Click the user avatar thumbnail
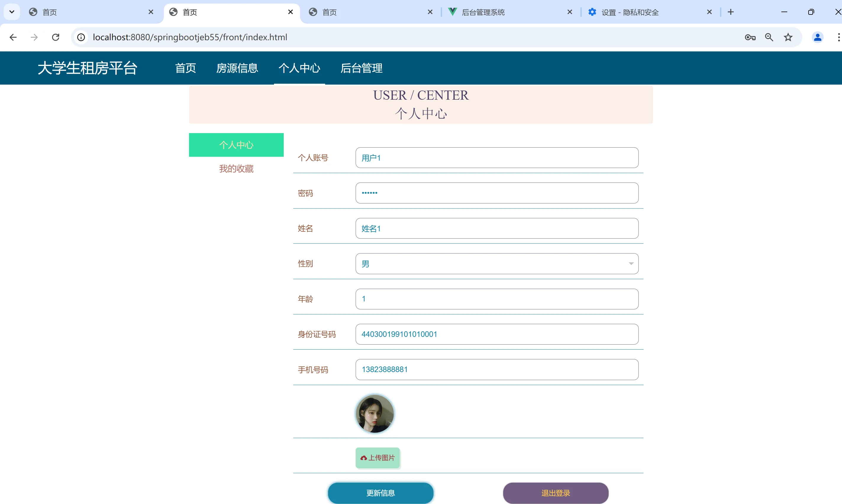The width and height of the screenshot is (842, 504). (375, 413)
